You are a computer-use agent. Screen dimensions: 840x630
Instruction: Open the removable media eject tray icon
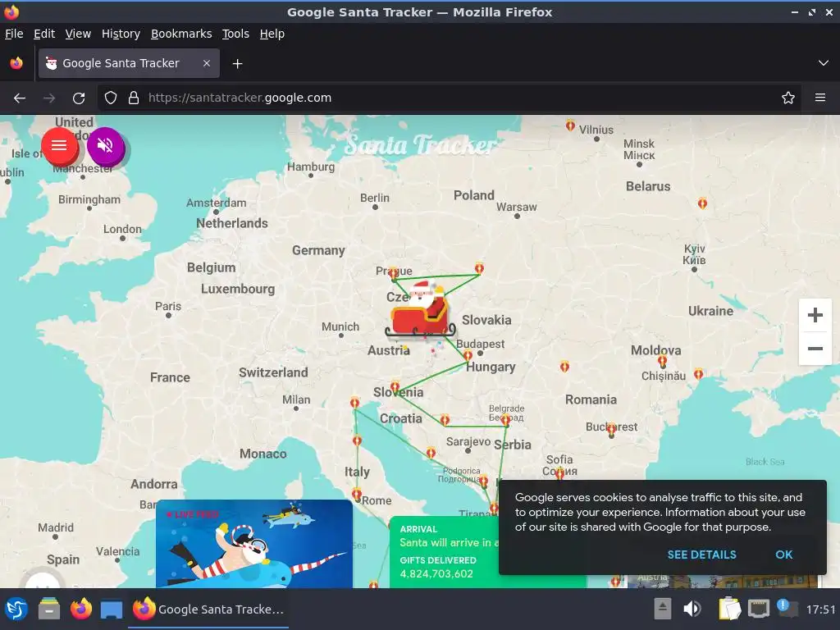pos(662,609)
